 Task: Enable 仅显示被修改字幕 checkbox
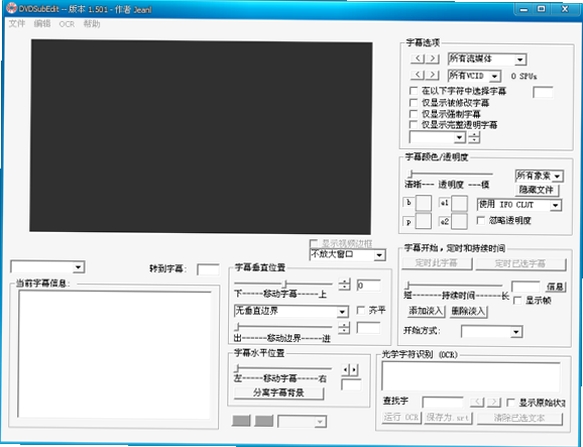pyautogui.click(x=413, y=102)
